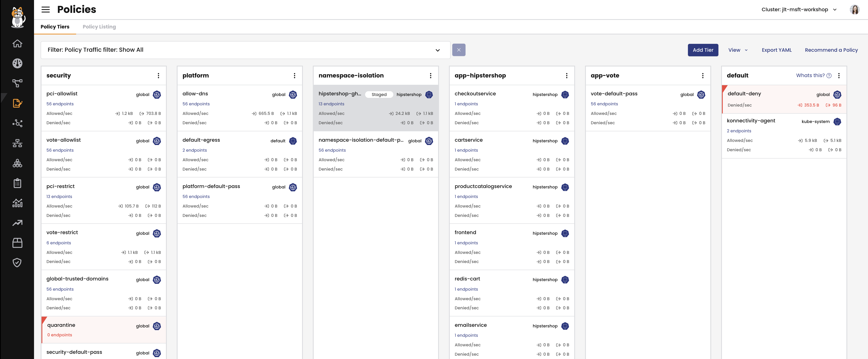
Task: Switch to the Policy Listing tab
Action: click(99, 27)
